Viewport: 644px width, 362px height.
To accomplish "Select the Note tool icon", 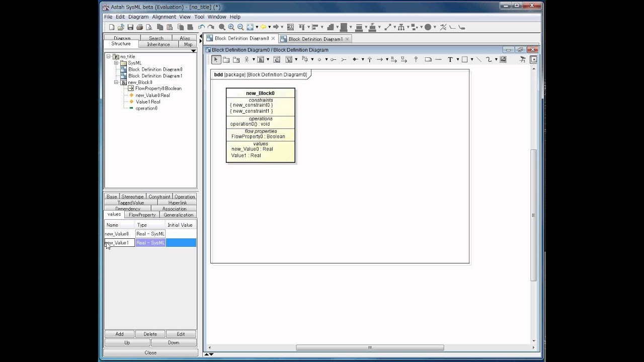I will pos(428,59).
